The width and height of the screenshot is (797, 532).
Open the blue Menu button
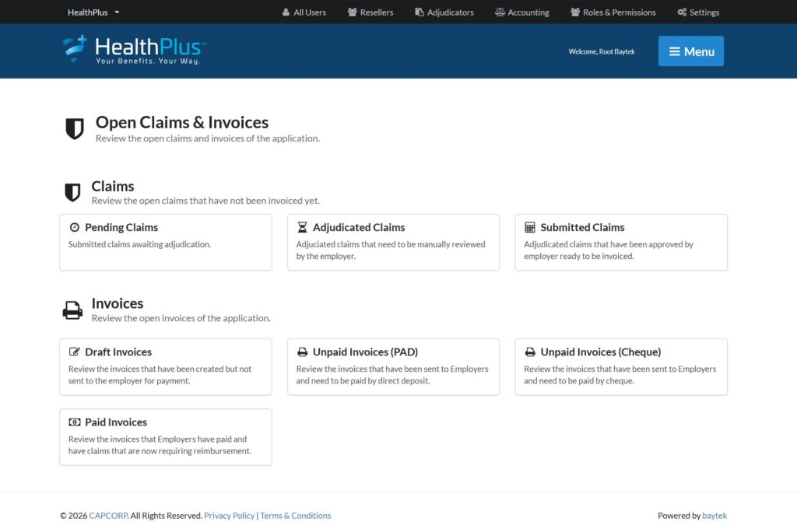[x=690, y=51]
